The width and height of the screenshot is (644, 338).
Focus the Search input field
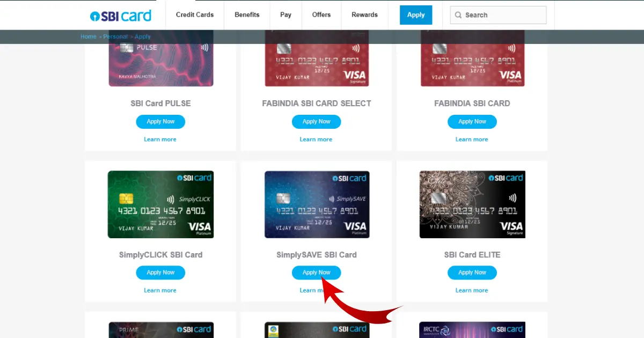click(498, 15)
